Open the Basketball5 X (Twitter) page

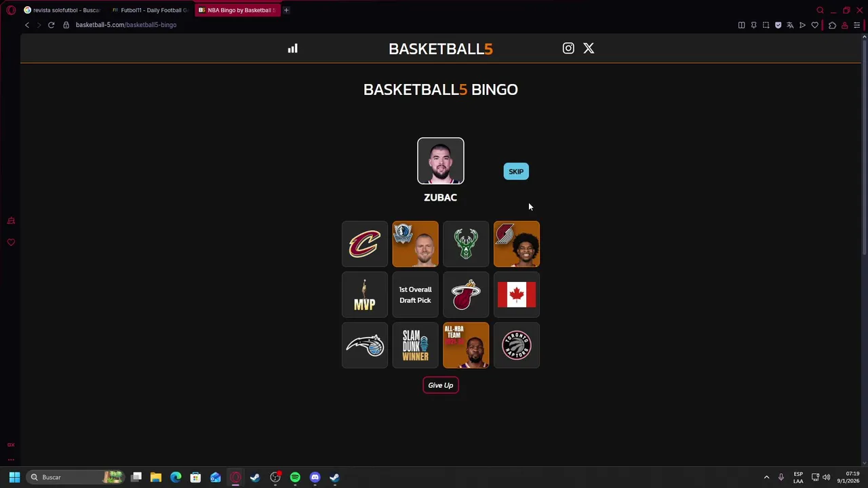click(x=589, y=48)
